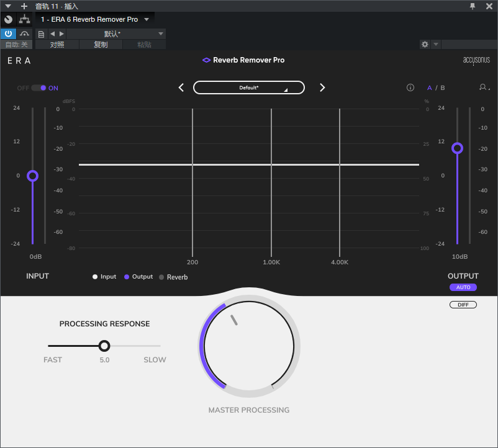Click the 自动: 关 automation button
Image resolution: width=498 pixels, height=448 pixels.
[17, 45]
